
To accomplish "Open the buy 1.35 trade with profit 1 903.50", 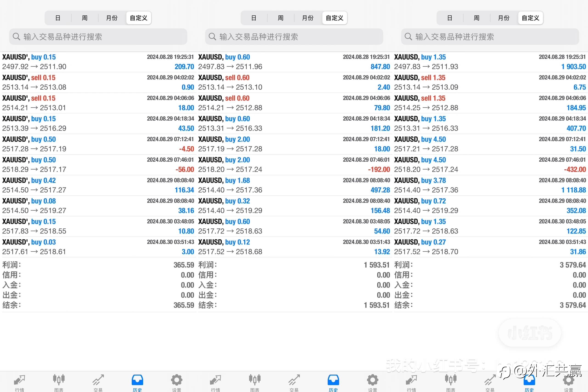I will pos(490,62).
